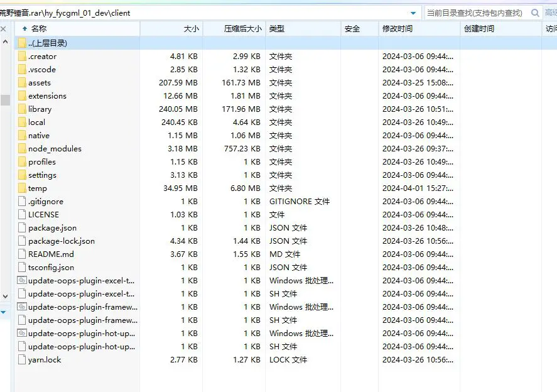Click the search magnifier icon
The height and width of the screenshot is (392, 557).
[x=535, y=13]
